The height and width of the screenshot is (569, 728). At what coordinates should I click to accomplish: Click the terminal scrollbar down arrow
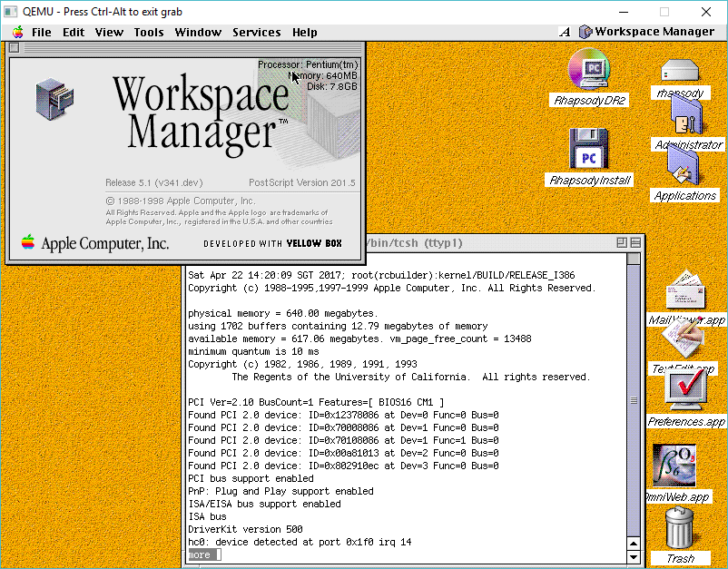633,555
